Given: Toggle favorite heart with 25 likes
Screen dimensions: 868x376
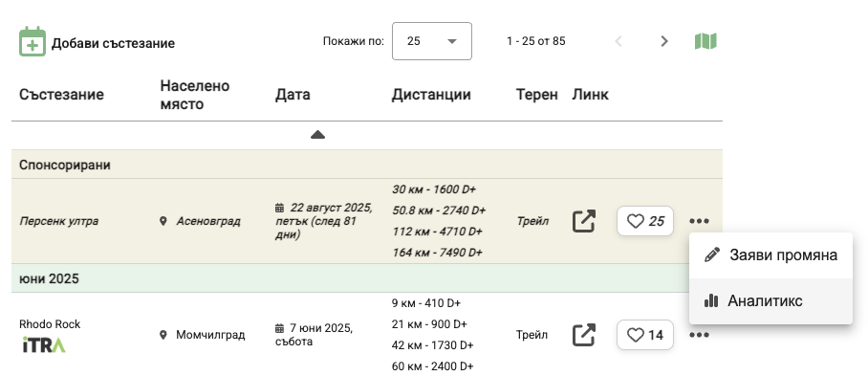Looking at the screenshot, I should (x=645, y=221).
